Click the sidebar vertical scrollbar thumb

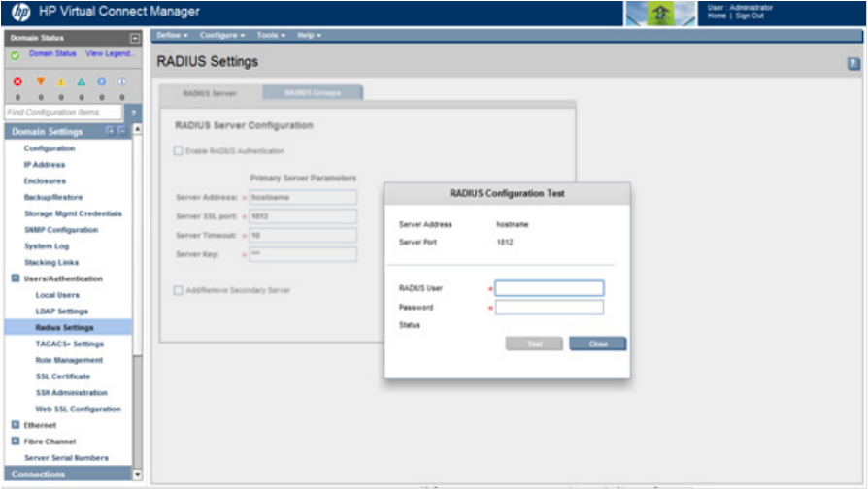pyautogui.click(x=137, y=244)
